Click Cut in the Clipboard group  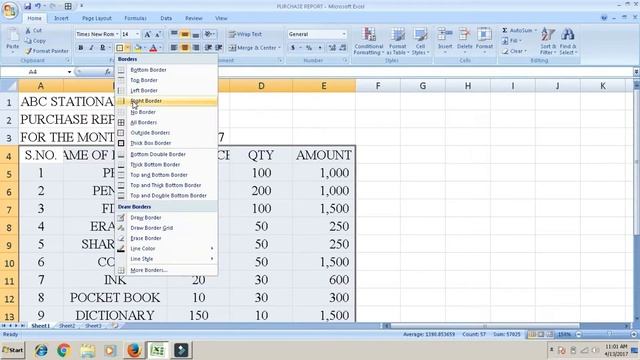[33, 31]
